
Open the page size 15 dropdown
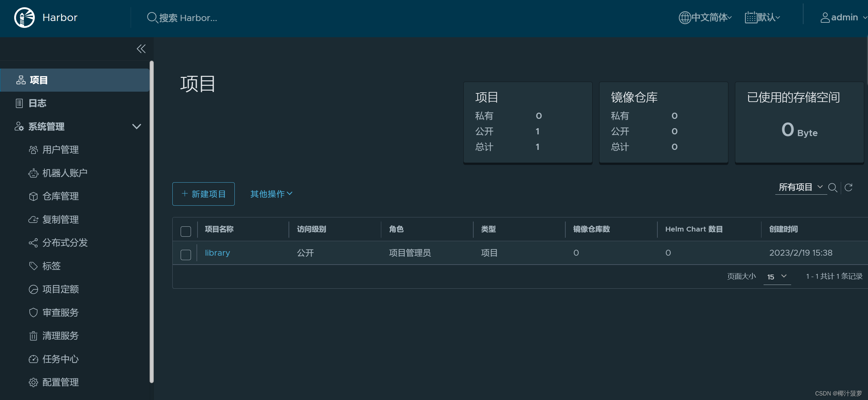777,277
